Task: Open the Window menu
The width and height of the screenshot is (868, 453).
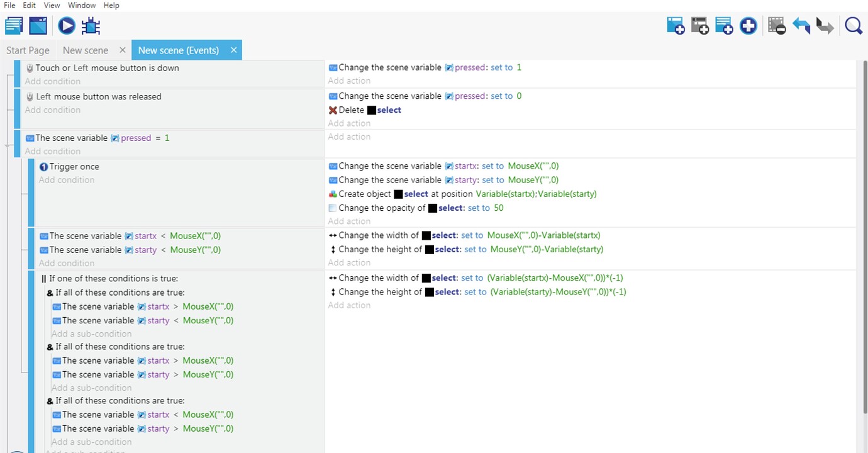Action: [x=82, y=5]
